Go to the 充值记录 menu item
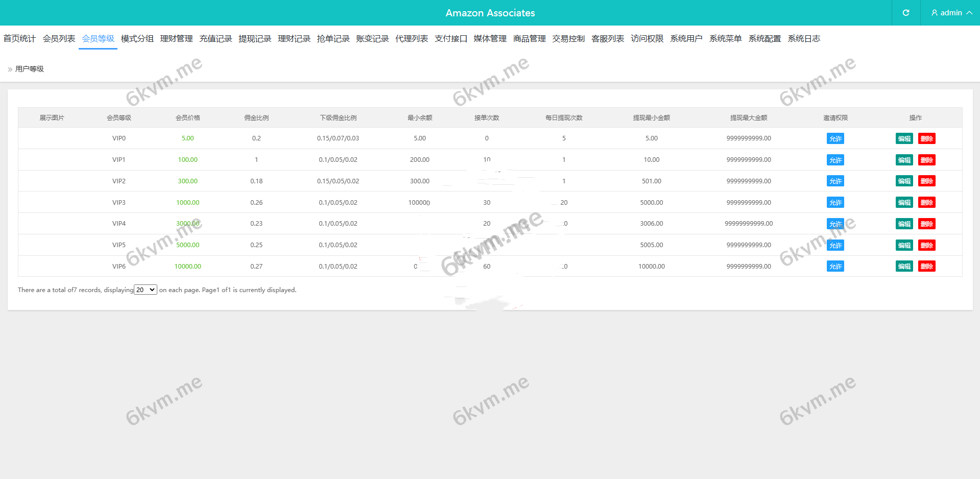Image resolution: width=980 pixels, height=479 pixels. tap(216, 39)
